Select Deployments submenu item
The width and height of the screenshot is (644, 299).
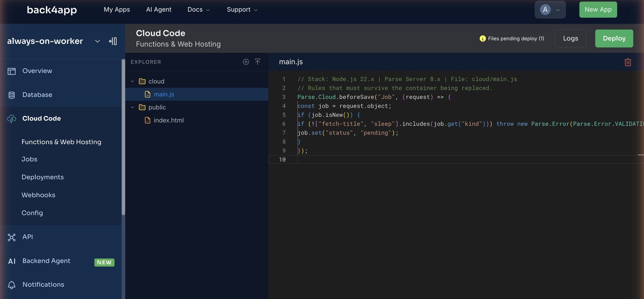[x=43, y=177]
